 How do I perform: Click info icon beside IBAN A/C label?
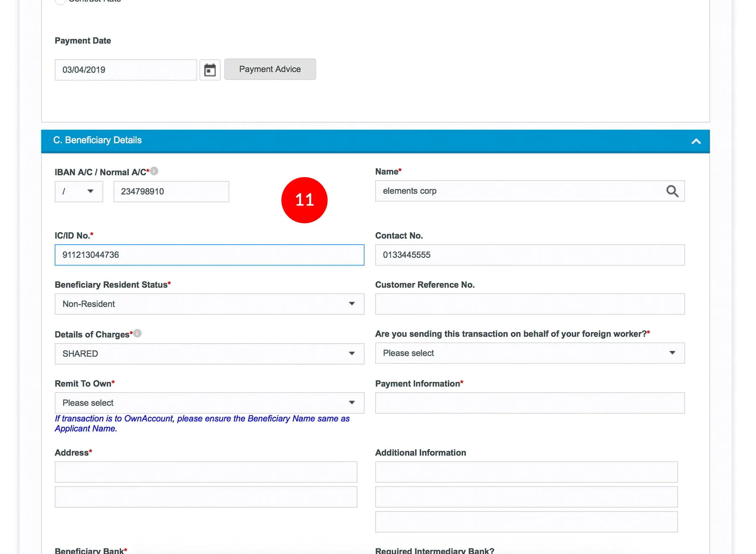click(154, 171)
